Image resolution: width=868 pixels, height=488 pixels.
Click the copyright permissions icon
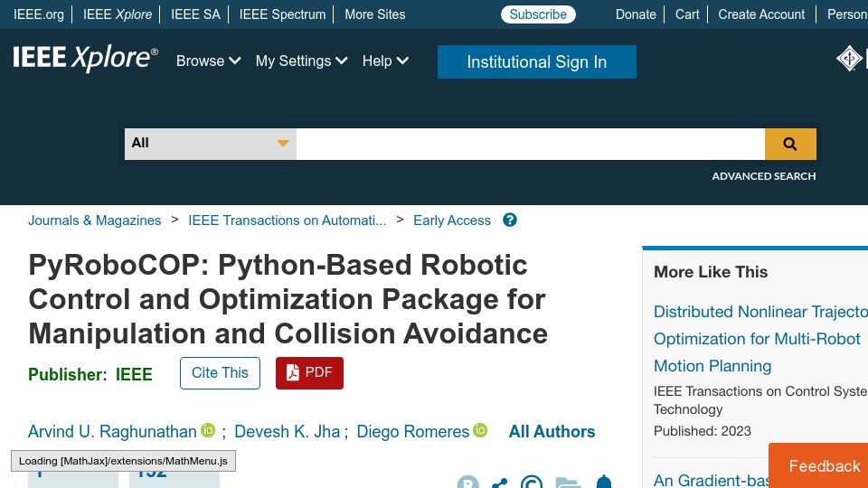click(x=532, y=483)
